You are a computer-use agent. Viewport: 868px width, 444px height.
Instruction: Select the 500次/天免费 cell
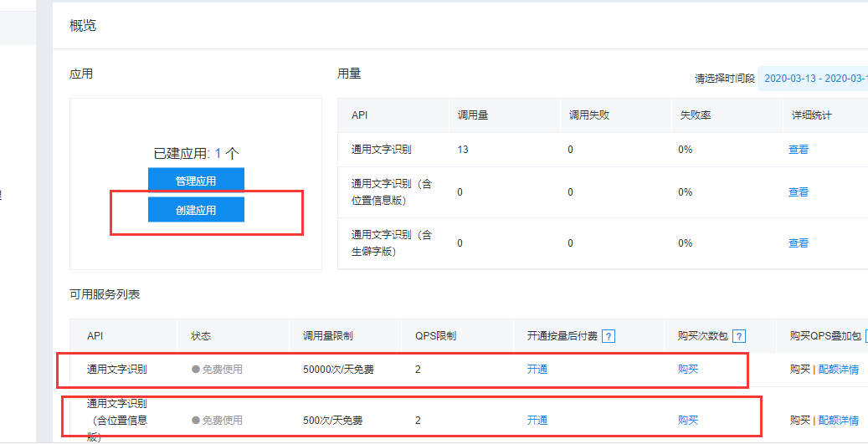point(333,421)
